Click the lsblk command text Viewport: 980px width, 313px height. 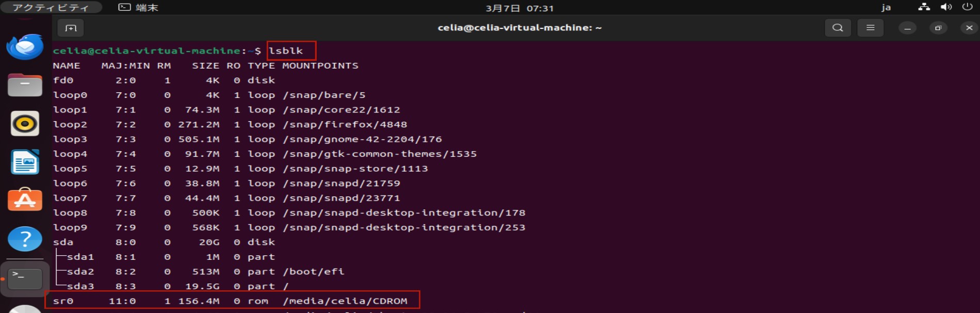286,51
